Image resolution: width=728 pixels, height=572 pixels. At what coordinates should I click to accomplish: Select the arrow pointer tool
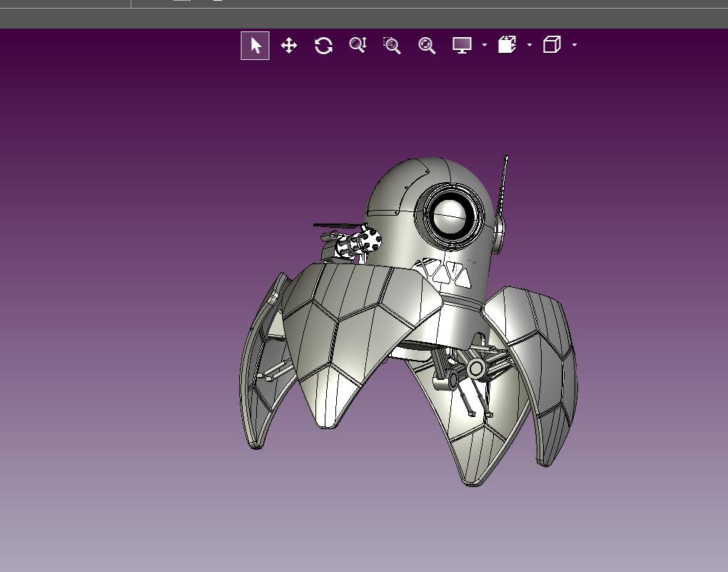pos(255,46)
